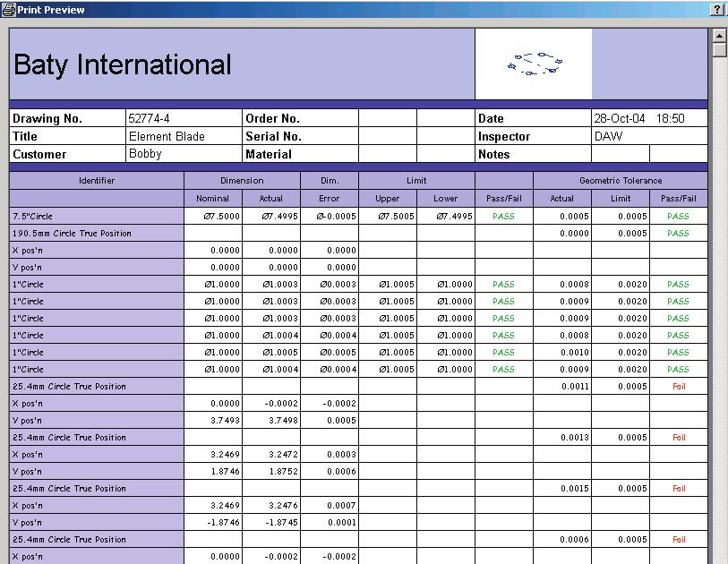
Task: Click the Geometric Tolerance header
Action: tap(621, 181)
